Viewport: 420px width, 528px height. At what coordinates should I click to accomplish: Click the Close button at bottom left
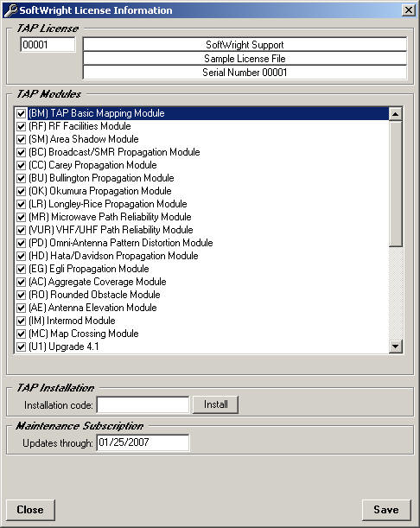click(30, 510)
